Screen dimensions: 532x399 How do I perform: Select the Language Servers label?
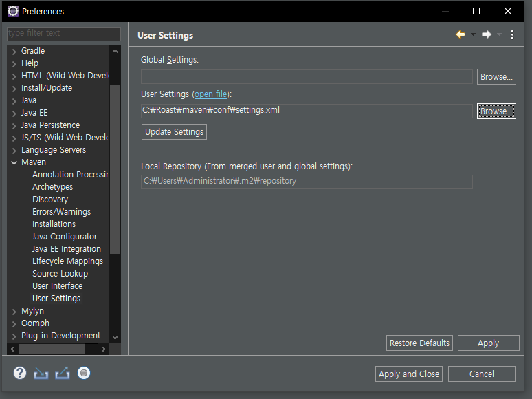coord(54,150)
